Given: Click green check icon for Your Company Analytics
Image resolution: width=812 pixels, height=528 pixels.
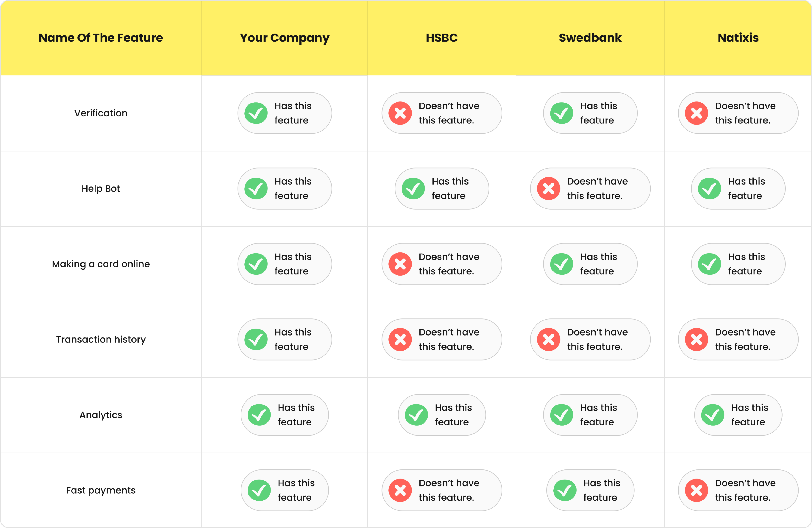Looking at the screenshot, I should pos(259,415).
